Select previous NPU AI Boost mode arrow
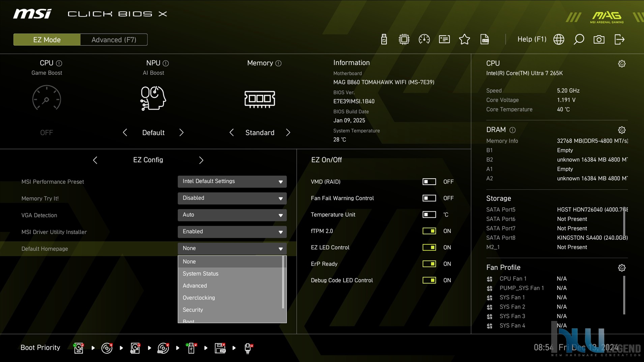 (125, 132)
